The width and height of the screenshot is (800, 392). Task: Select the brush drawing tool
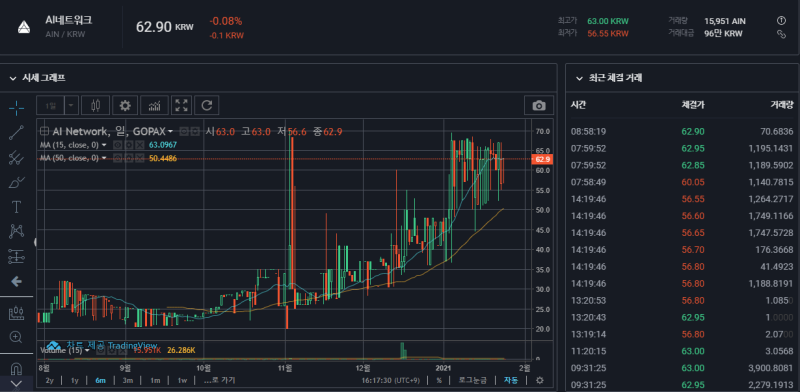(x=16, y=182)
